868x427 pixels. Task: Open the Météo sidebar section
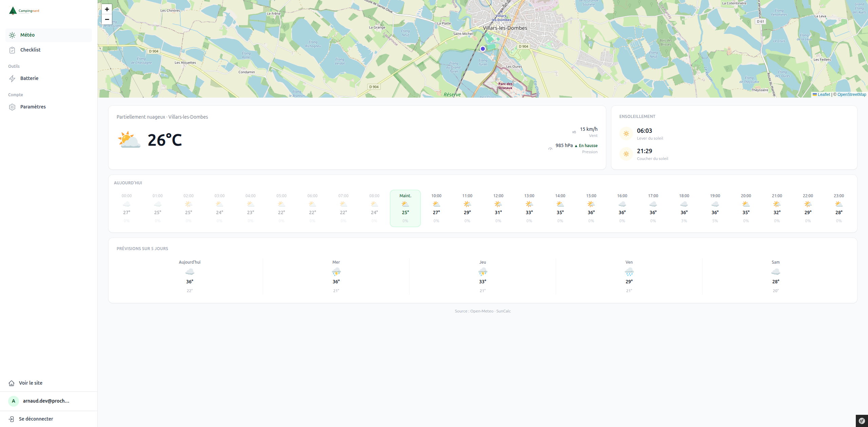(48, 35)
